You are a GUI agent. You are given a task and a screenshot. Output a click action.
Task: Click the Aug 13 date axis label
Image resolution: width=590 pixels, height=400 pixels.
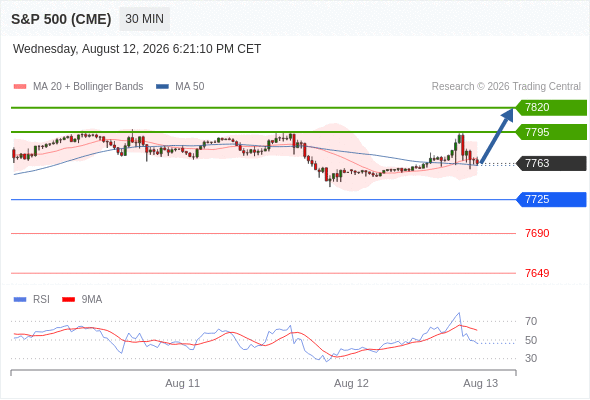pyautogui.click(x=481, y=383)
